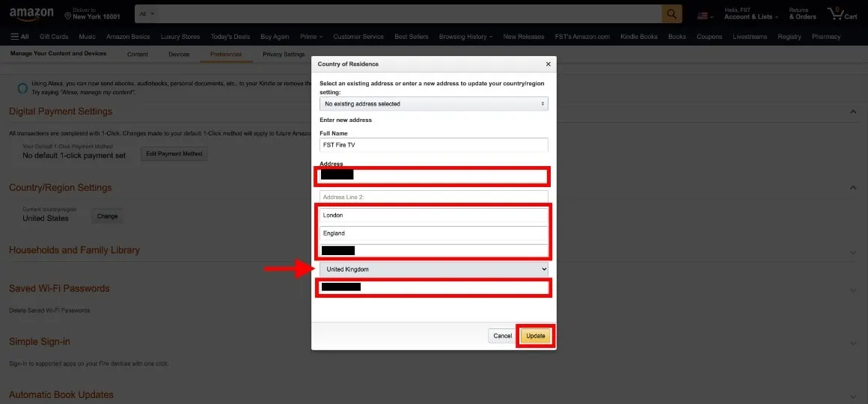Open the United Kingdom country dropdown
Viewport: 868px width, 404px height.
(x=434, y=269)
